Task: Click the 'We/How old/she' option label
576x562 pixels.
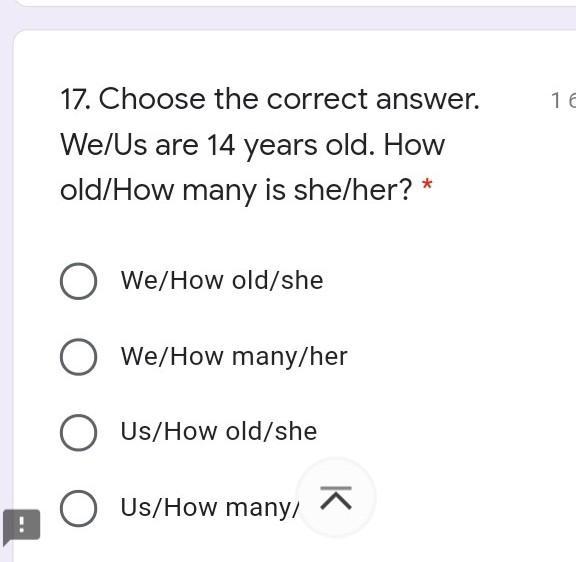Action: 222,281
